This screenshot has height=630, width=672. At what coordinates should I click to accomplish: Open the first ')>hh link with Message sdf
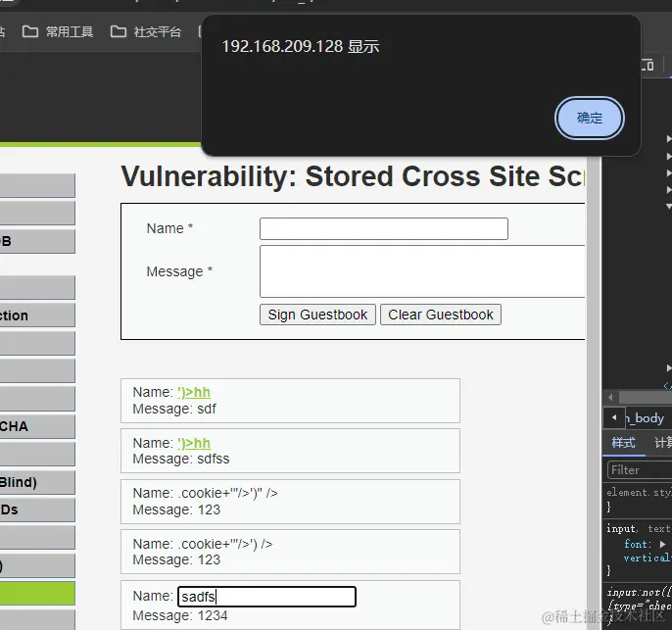[x=194, y=392]
